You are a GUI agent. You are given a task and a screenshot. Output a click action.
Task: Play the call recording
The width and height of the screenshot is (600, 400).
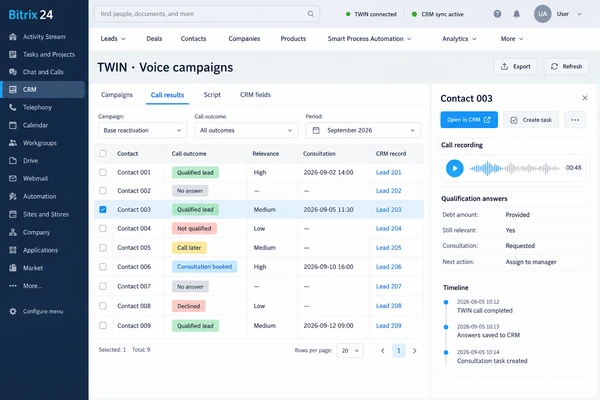tap(455, 168)
